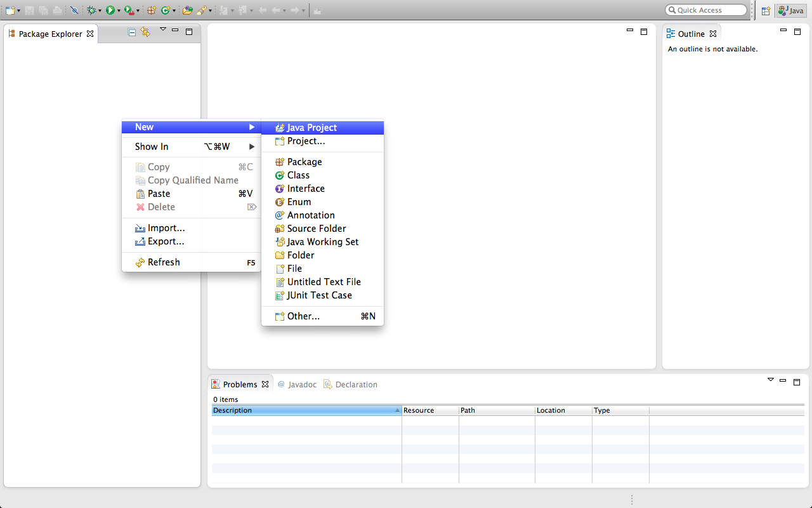The width and height of the screenshot is (812, 508).
Task: Sort by the Description column header
Action: pos(306,410)
